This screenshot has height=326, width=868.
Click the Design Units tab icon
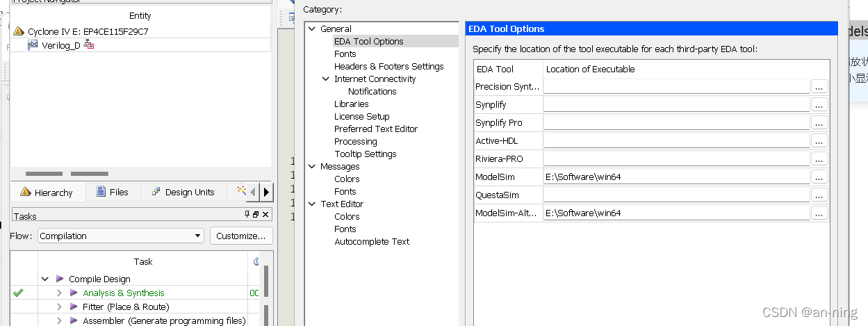[x=156, y=192]
